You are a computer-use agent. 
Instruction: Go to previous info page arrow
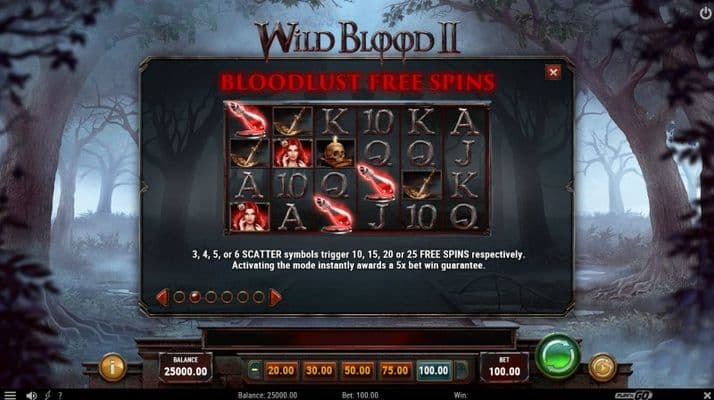coord(163,297)
